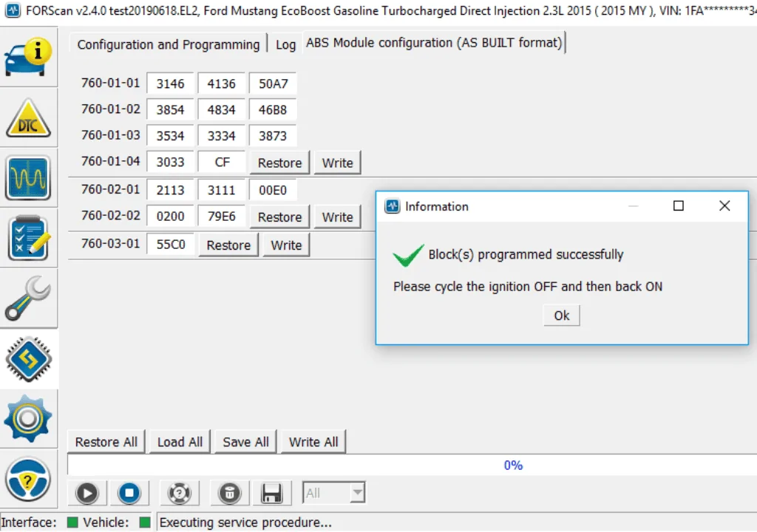Click Write for block 760-01-04
The image size is (757, 532).
(337, 163)
